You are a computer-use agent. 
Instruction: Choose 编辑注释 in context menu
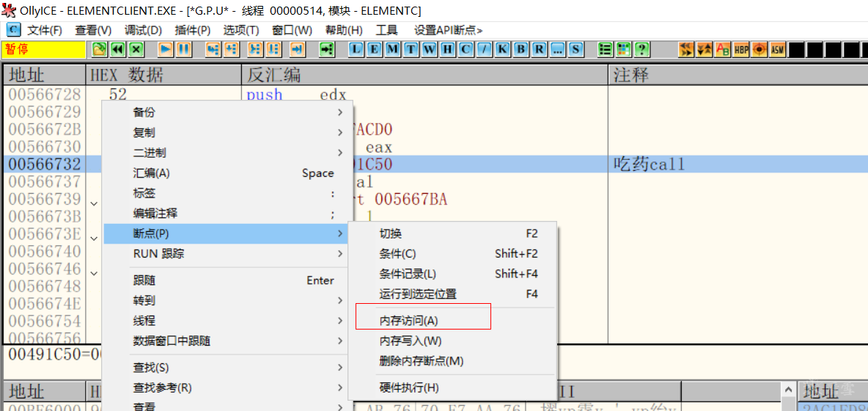[x=229, y=214]
